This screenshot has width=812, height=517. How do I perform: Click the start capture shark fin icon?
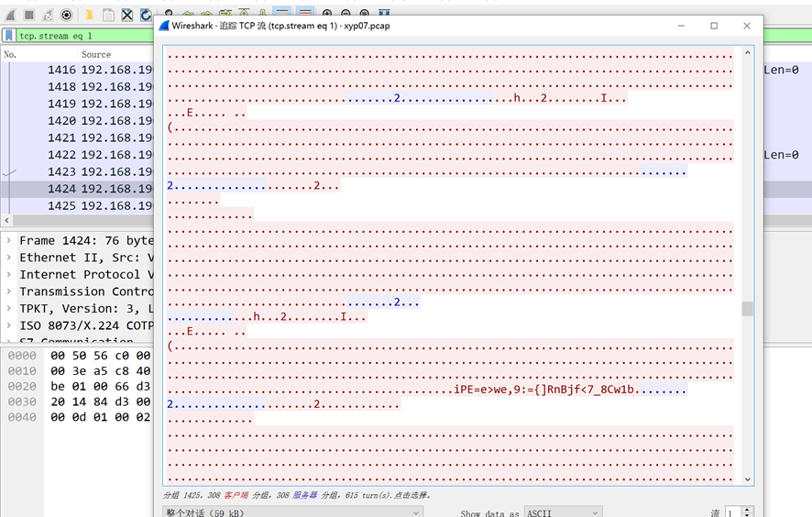tap(12, 16)
